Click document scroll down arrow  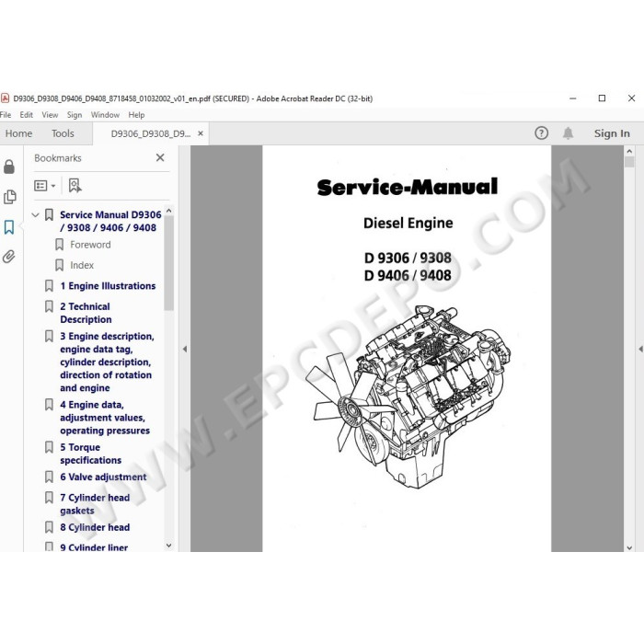[629, 548]
